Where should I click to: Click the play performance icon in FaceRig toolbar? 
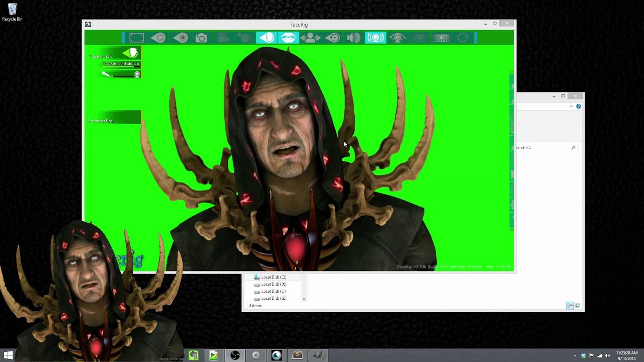158,38
